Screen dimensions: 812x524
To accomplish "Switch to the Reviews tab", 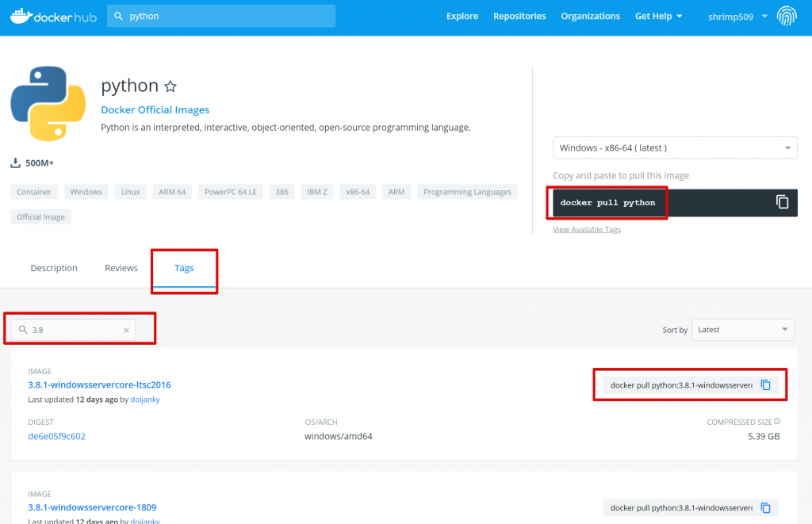I will coord(121,268).
